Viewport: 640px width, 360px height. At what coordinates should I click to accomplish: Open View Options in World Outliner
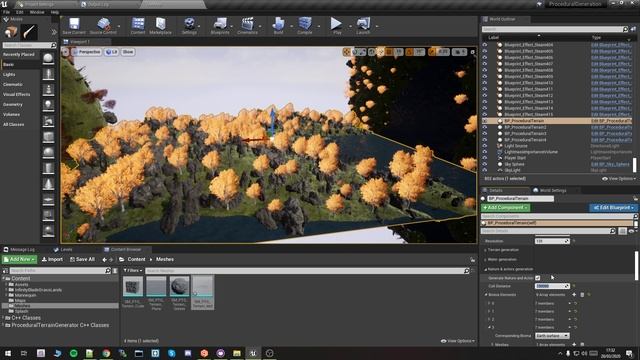(619, 179)
